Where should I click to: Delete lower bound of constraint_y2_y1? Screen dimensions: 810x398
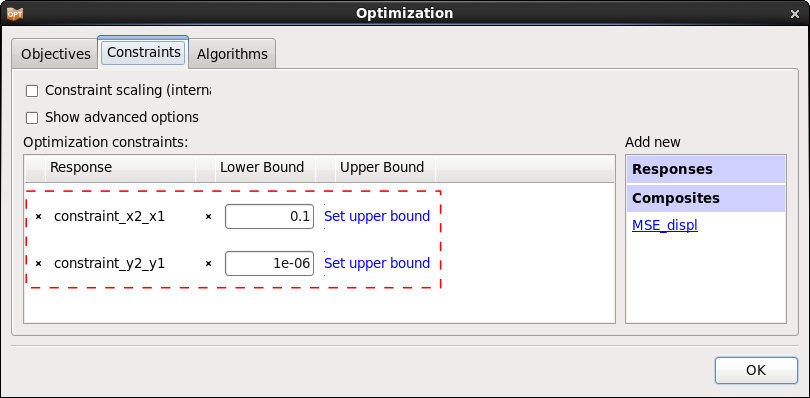(x=209, y=264)
